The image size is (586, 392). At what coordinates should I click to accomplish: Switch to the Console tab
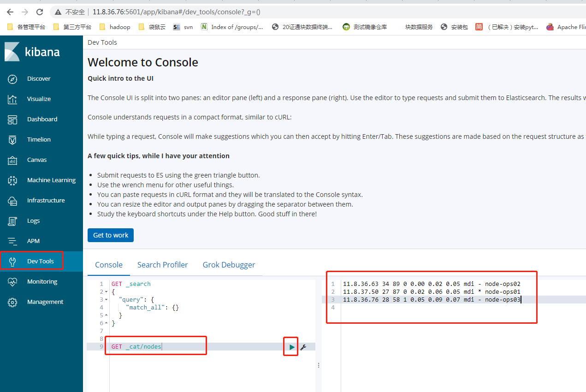pyautogui.click(x=109, y=265)
